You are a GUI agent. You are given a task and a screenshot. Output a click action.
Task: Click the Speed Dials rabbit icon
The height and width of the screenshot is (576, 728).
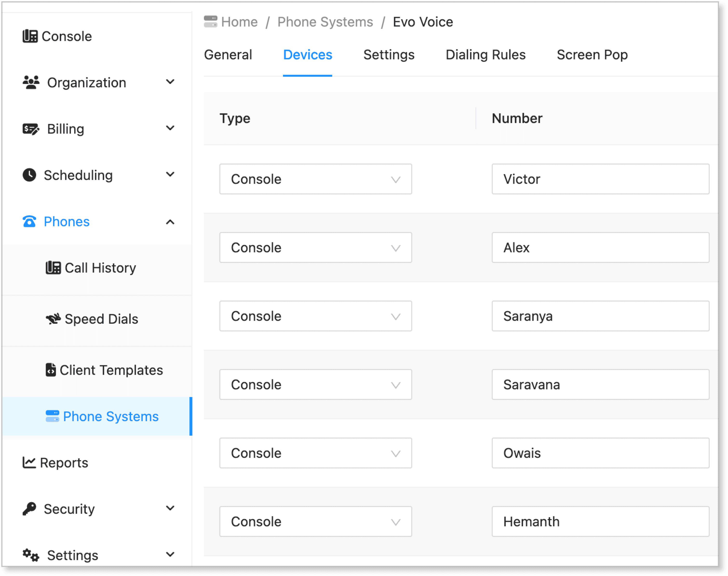(53, 319)
